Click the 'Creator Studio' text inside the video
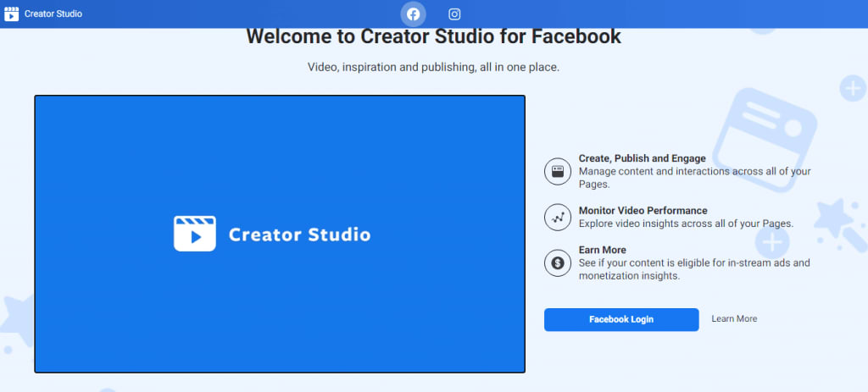868x392 pixels. click(299, 235)
